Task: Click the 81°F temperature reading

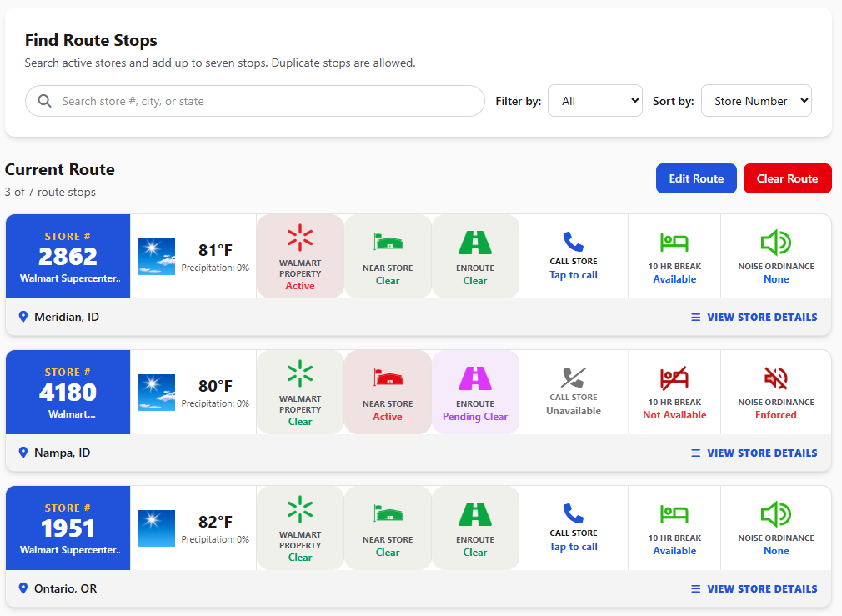Action: pyautogui.click(x=215, y=250)
